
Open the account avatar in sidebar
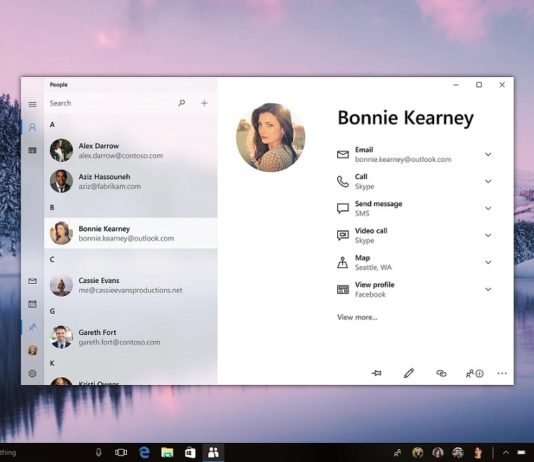(32, 350)
